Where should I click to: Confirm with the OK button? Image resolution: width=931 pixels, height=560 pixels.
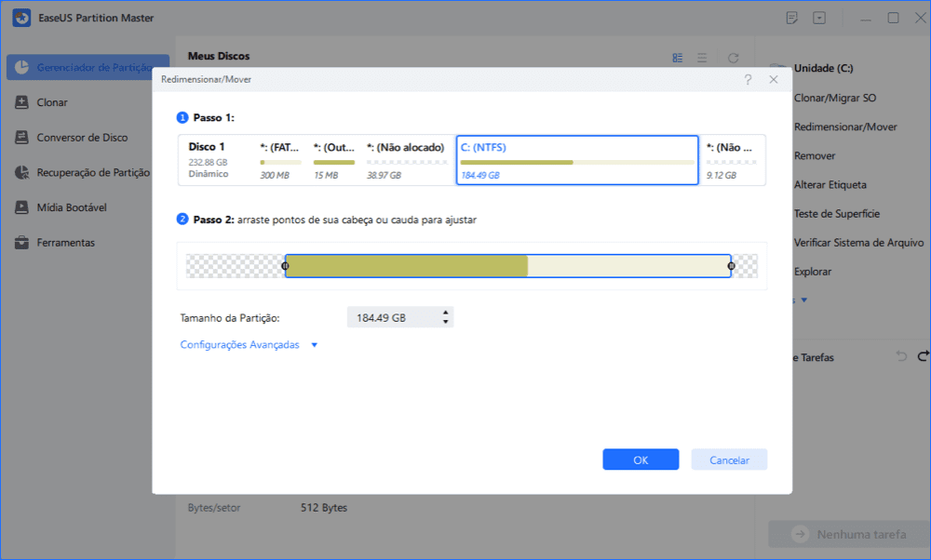[641, 460]
